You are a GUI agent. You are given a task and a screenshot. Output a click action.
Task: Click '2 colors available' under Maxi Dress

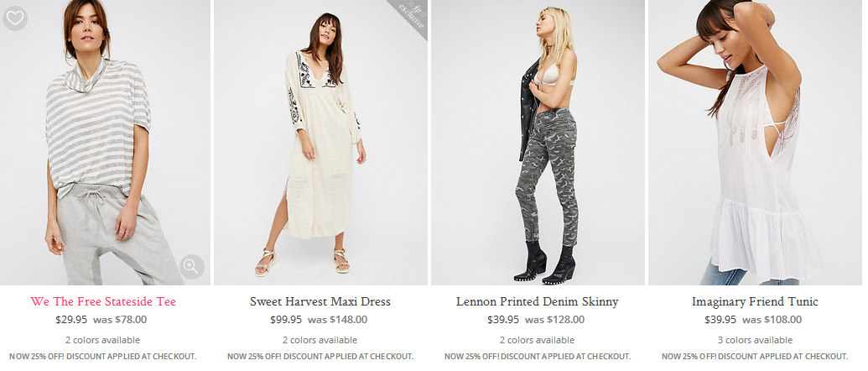coord(320,340)
